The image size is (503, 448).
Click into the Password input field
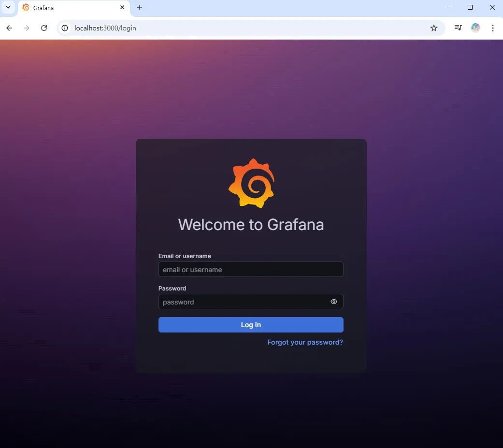pos(242,302)
